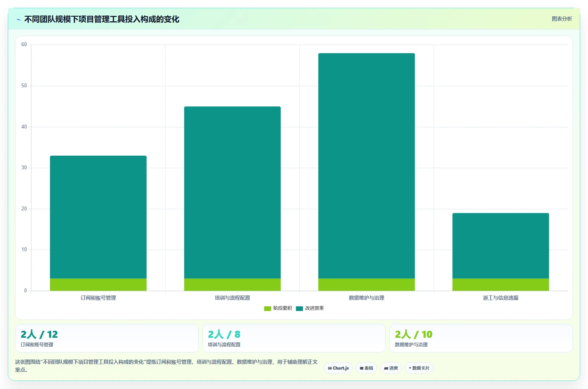Click the 培训与流程配置 x-axis label
The height and width of the screenshot is (389, 588).
pos(232,298)
